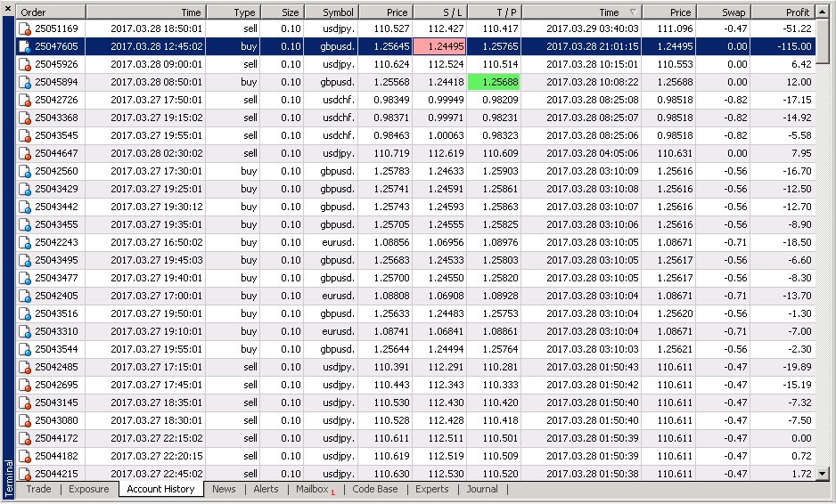This screenshot has width=836, height=504.
Task: Close the Terminal panel with the X
Action: (x=7, y=9)
